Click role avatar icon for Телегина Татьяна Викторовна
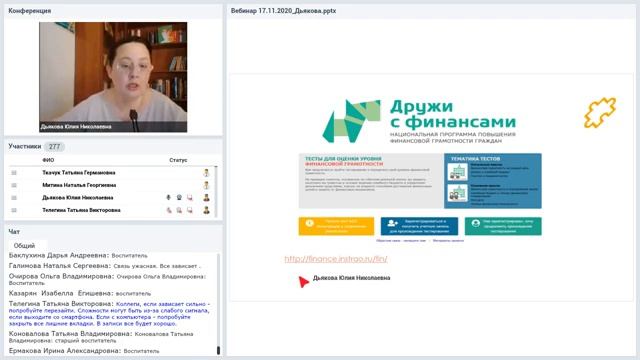 [x=207, y=210]
